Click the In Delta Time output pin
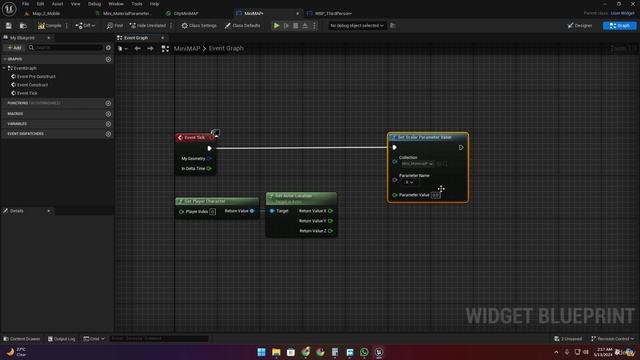This screenshot has height=360, width=640. tap(209, 169)
